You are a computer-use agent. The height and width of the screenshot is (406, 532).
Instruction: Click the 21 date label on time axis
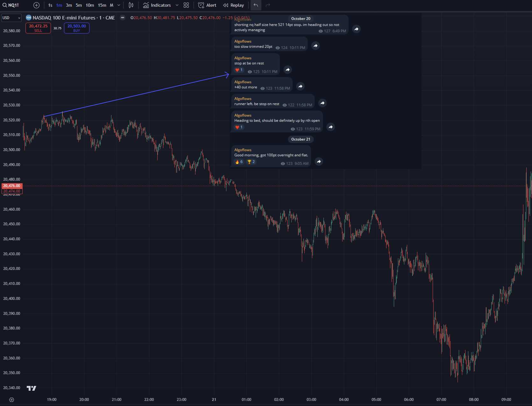(214, 400)
